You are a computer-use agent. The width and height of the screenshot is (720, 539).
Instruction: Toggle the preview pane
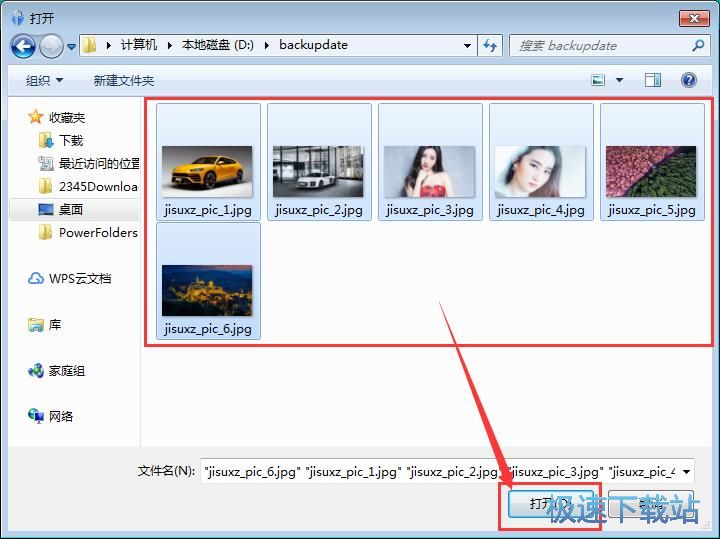coord(652,80)
